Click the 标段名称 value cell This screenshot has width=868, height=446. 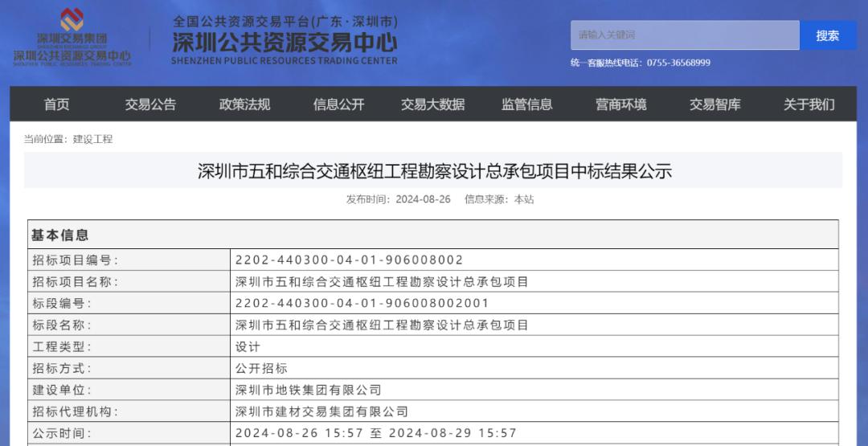(534, 325)
